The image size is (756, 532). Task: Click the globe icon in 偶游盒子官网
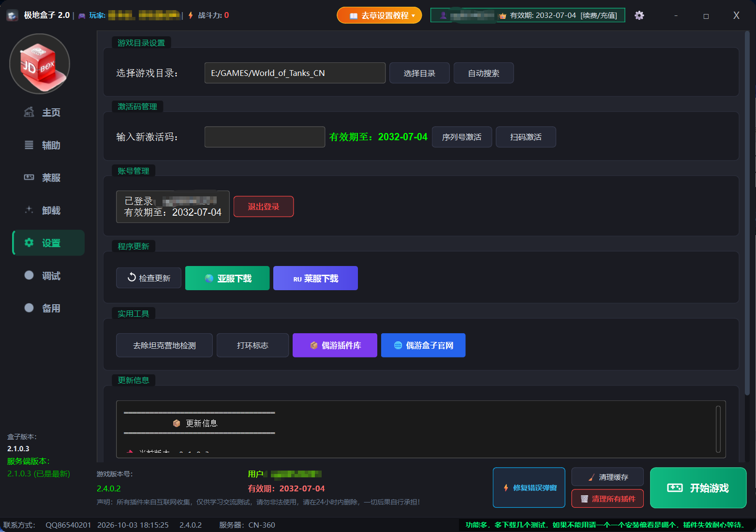398,345
